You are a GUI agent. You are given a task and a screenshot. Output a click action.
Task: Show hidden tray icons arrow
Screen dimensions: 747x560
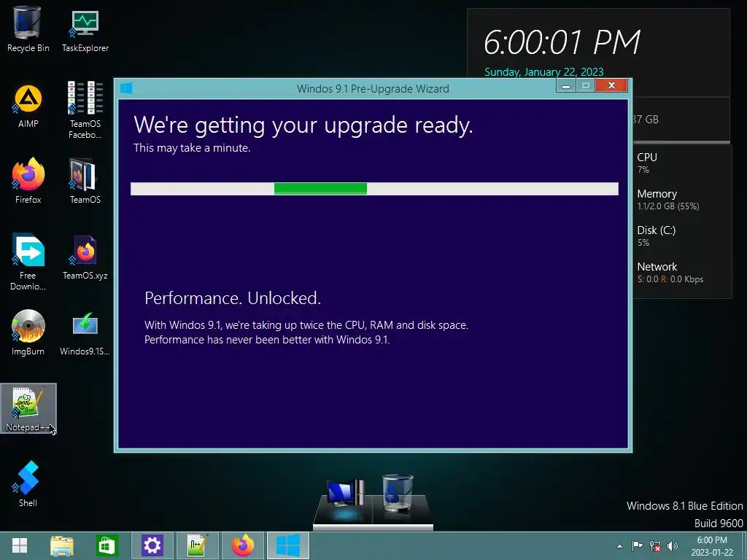(x=619, y=546)
